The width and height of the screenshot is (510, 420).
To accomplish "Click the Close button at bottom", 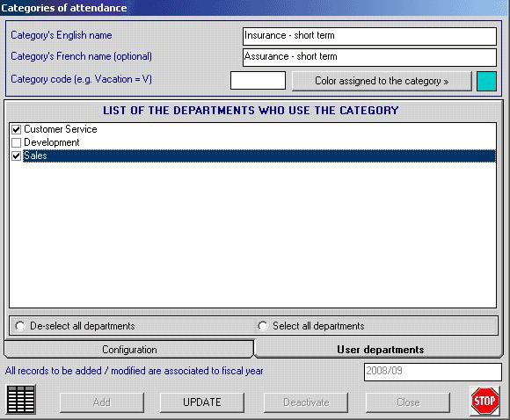I will click(x=408, y=402).
